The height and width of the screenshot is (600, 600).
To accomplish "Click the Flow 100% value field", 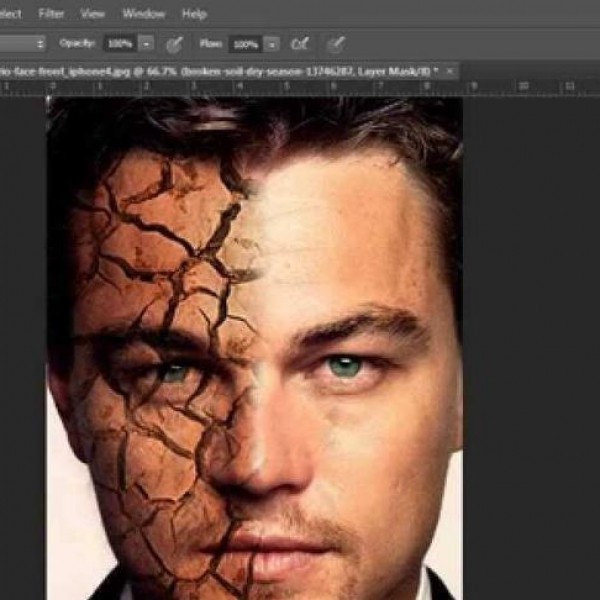I will point(245,44).
